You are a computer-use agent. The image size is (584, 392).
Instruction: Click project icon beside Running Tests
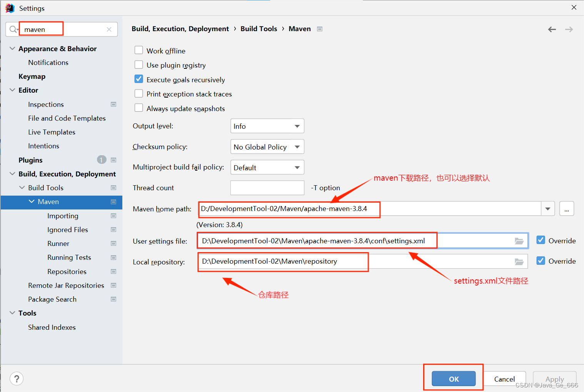coord(113,257)
